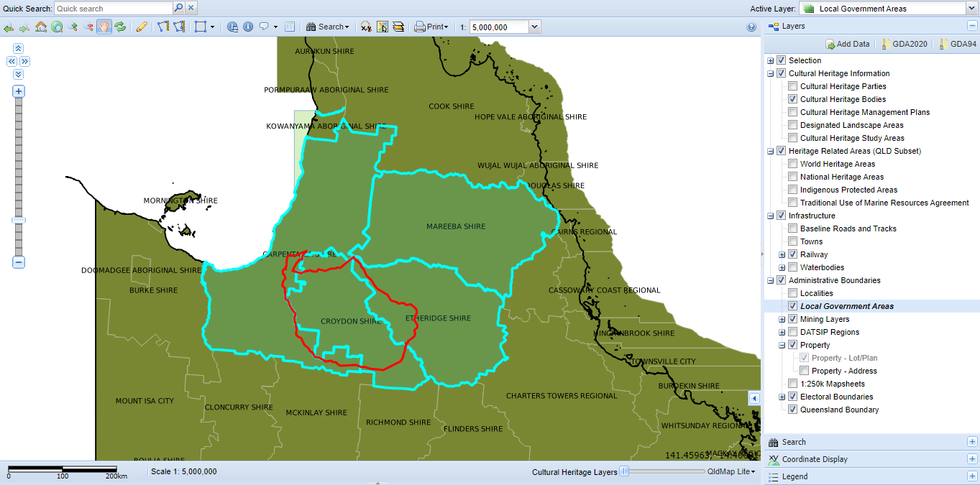The height and width of the screenshot is (485, 980).
Task: Click the blue information icon
Action: pyautogui.click(x=248, y=27)
